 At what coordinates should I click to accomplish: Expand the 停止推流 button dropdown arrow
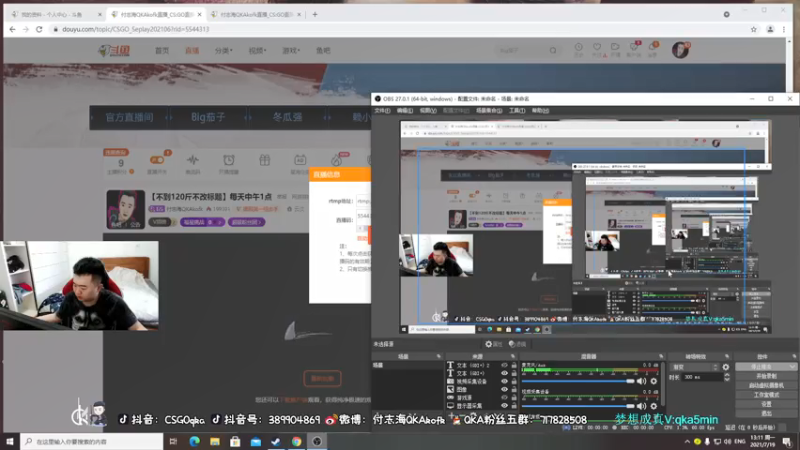click(x=792, y=366)
